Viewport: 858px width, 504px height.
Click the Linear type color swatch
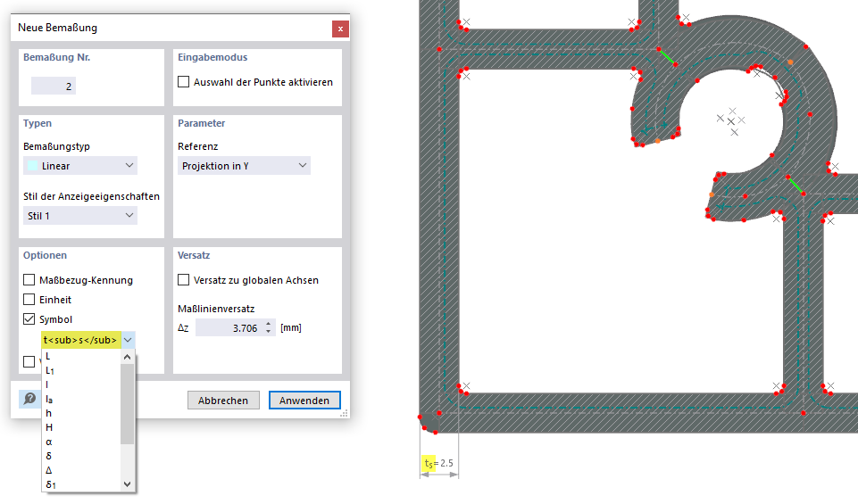pyautogui.click(x=33, y=166)
